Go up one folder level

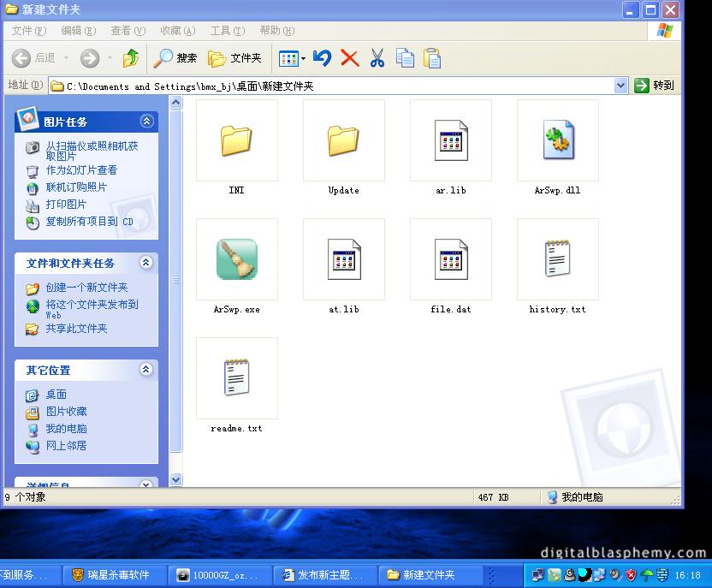pyautogui.click(x=131, y=58)
